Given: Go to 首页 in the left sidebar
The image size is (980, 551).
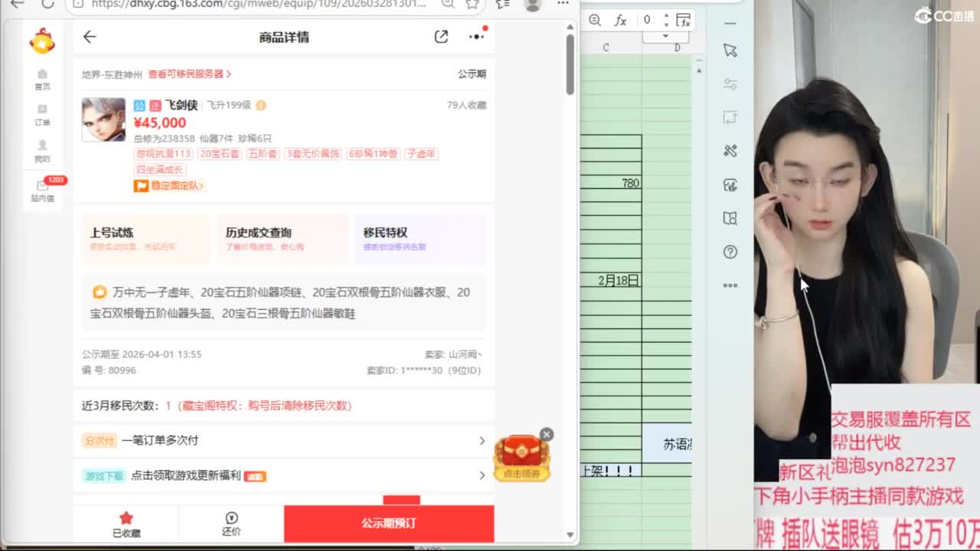Looking at the screenshot, I should pyautogui.click(x=42, y=80).
